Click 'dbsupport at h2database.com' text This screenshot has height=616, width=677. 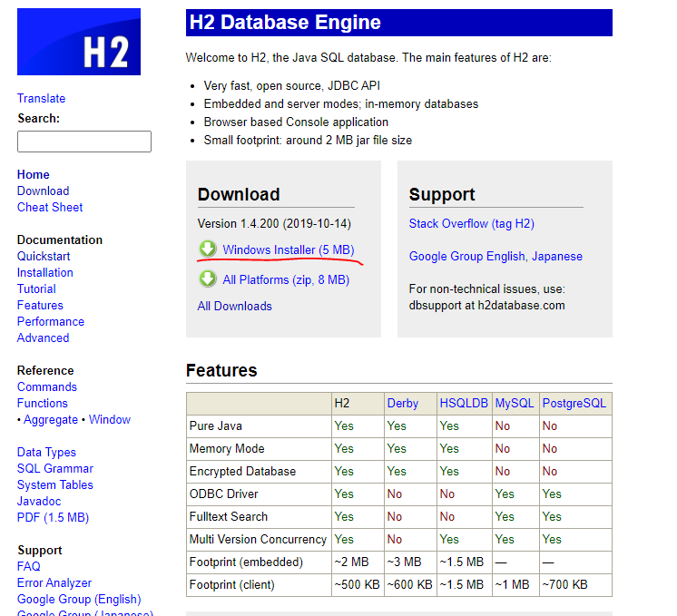pyautogui.click(x=486, y=305)
